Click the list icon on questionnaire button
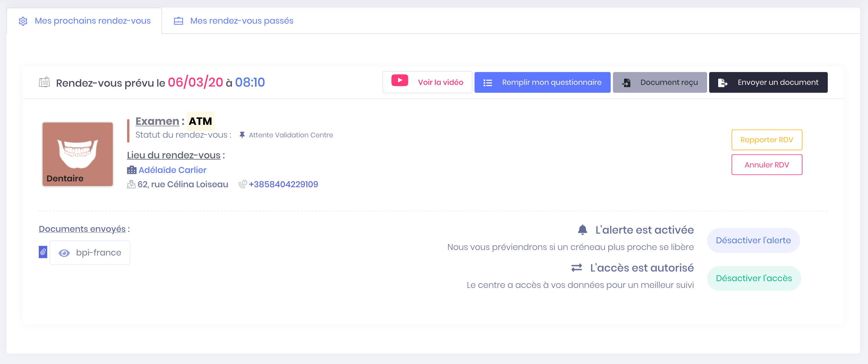This screenshot has height=364, width=868. tap(488, 83)
